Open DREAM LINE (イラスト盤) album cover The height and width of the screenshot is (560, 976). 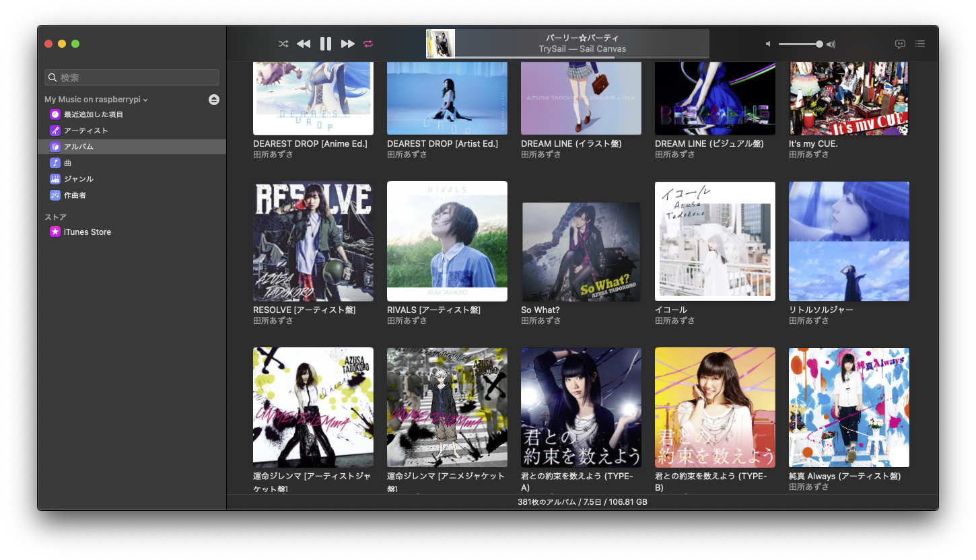click(x=581, y=98)
